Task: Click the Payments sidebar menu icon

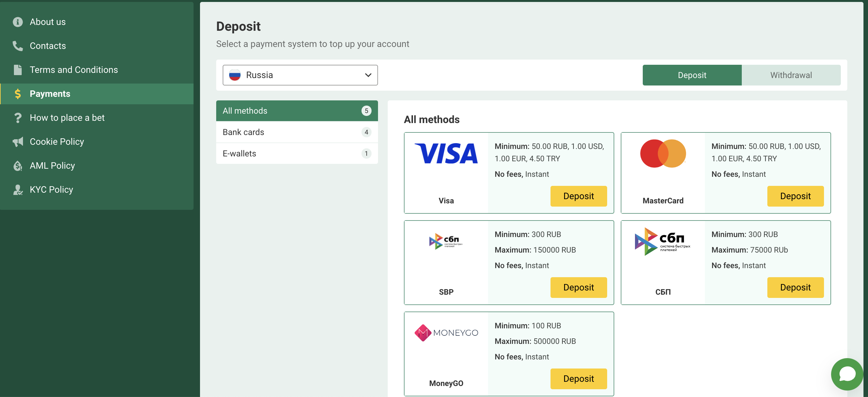Action: 18,94
